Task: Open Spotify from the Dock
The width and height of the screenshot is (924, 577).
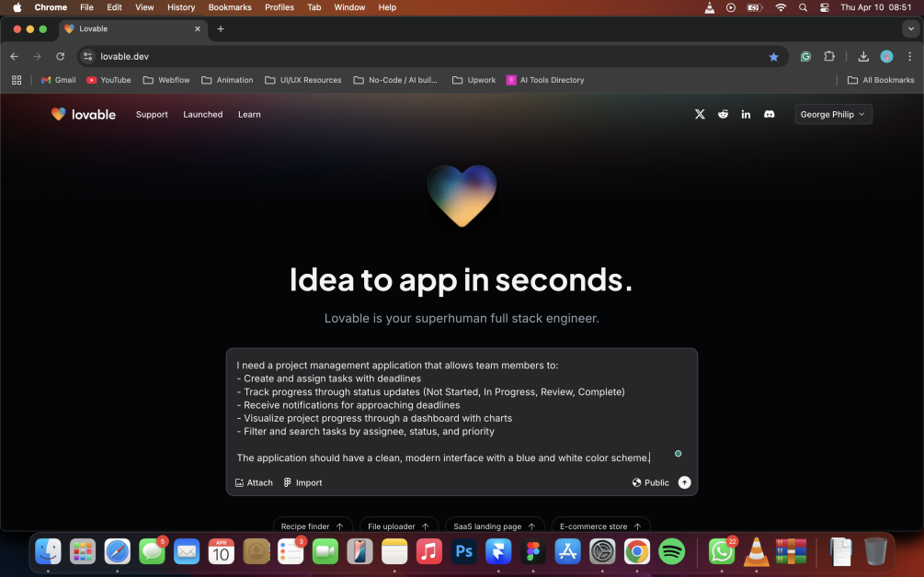Action: (672, 551)
